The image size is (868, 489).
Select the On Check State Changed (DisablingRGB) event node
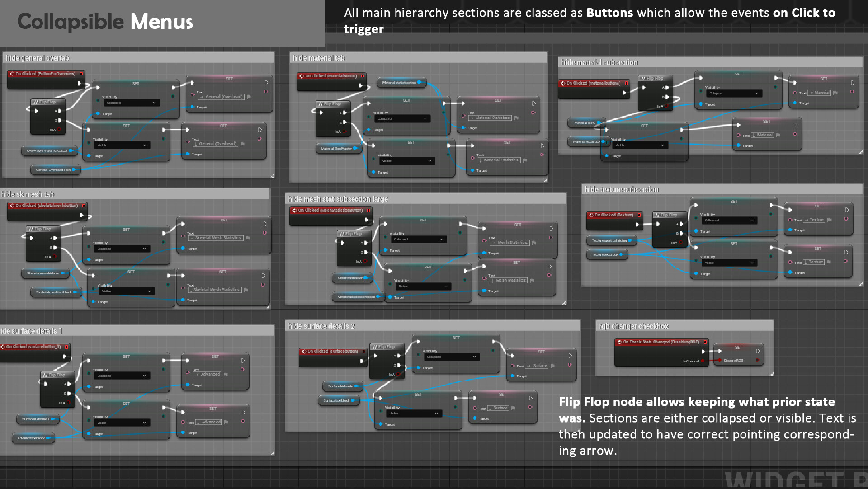coord(660,342)
